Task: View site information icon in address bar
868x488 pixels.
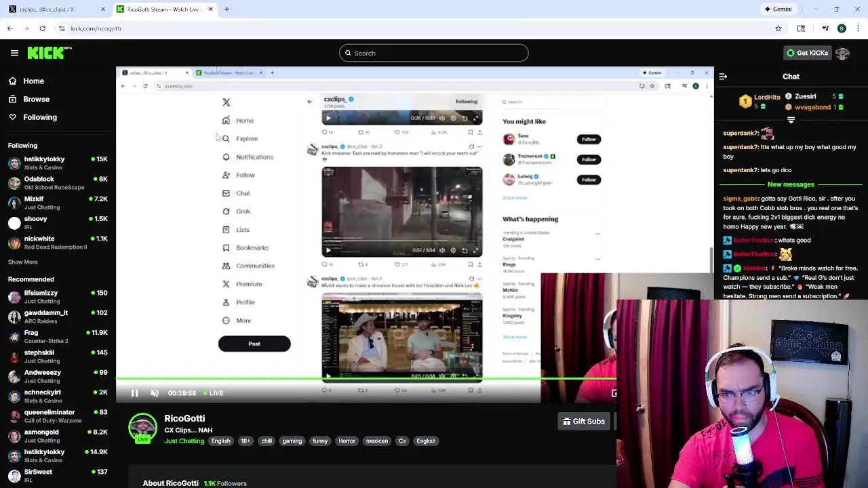Action: tap(62, 28)
